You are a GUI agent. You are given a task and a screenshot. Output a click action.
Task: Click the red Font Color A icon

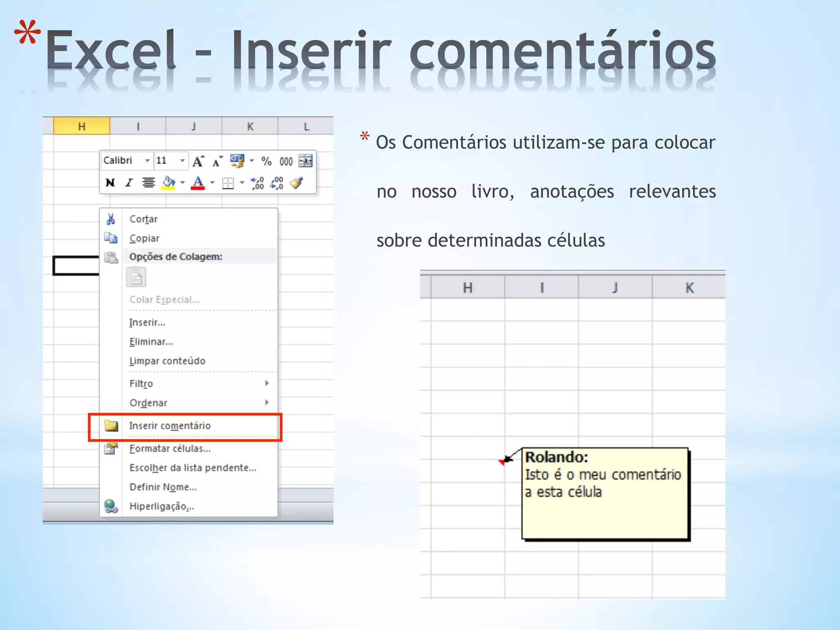(198, 183)
